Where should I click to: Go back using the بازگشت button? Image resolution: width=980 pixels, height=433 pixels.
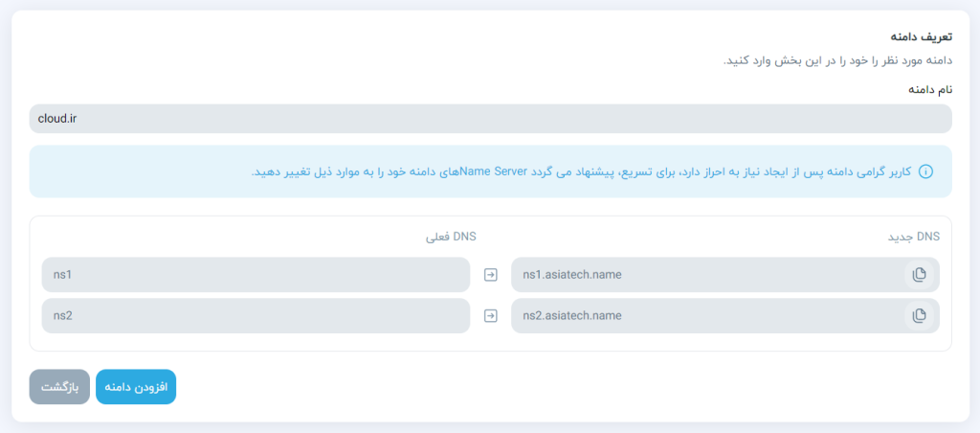click(59, 387)
